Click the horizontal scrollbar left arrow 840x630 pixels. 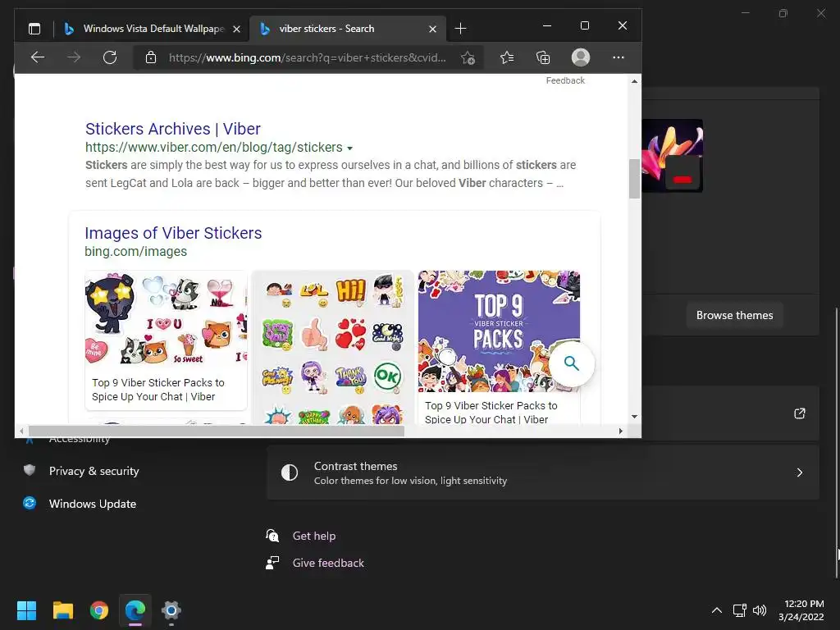[x=21, y=431]
